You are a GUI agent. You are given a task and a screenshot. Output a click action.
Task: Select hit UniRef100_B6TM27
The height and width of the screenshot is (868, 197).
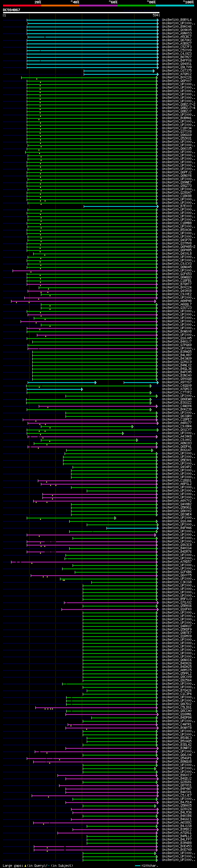(x=177, y=57)
